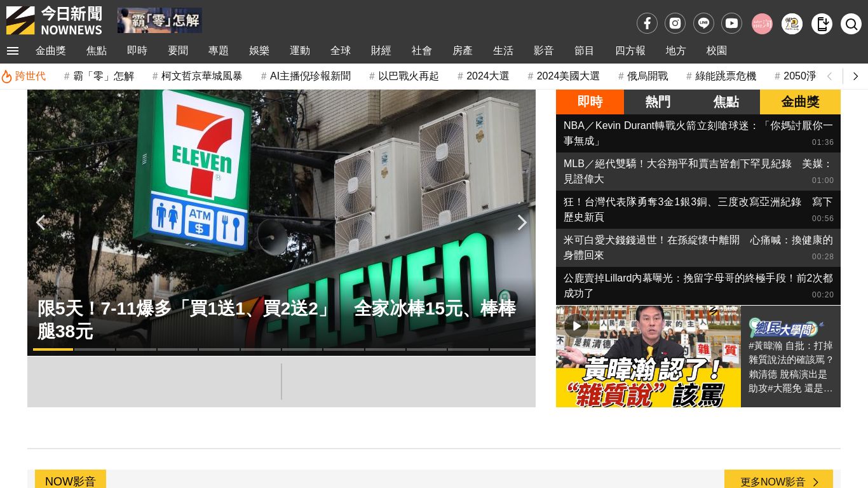Click the arrow on 更多NOW影音 button
The image size is (868, 488).
[816, 482]
